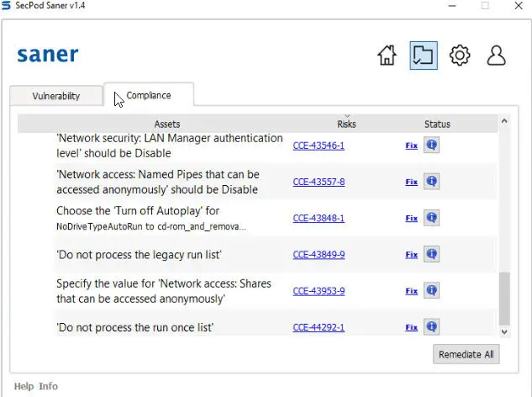Viewport: 532px width, 397px height.
Task: Select the folder scan results icon
Action: point(424,56)
